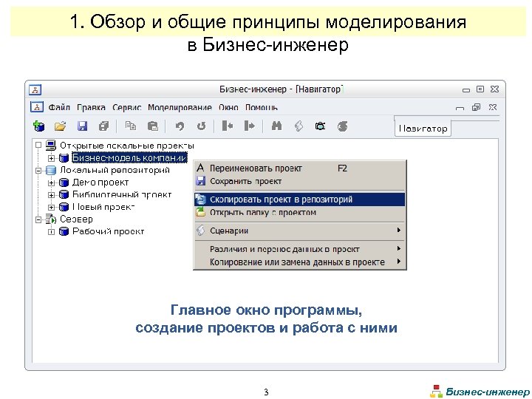The width and height of the screenshot is (532, 399).
Task: Minimize the inner Навигатор child window
Action: click(460, 108)
